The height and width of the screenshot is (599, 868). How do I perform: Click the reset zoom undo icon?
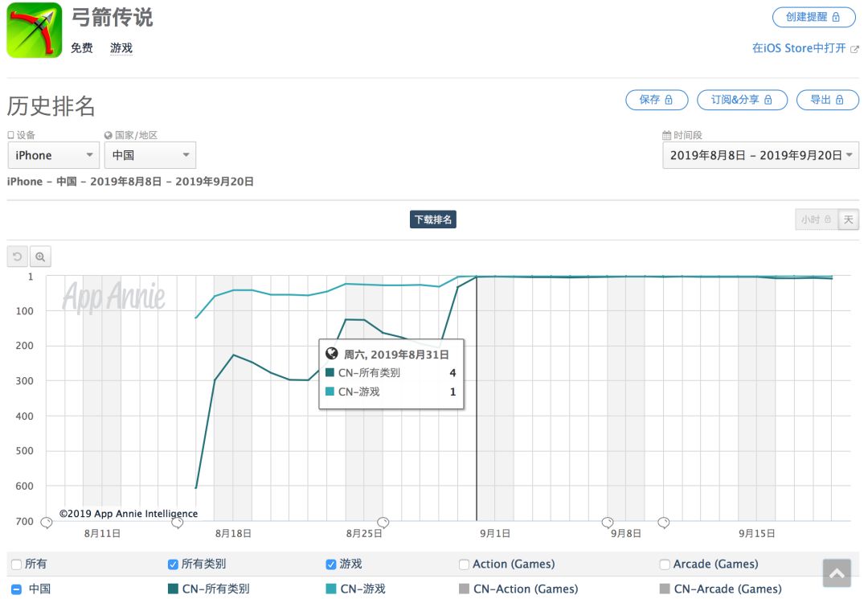tap(18, 256)
